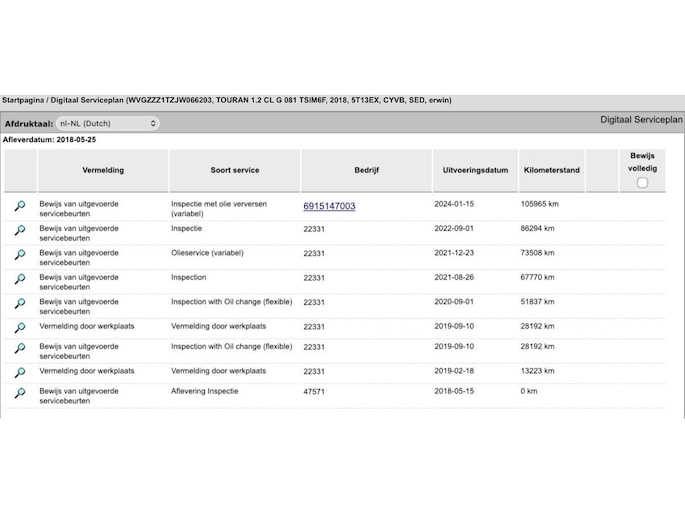Image resolution: width=685 pixels, height=513 pixels.
Task: Open the Afdruktaal language dropdown
Action: pyautogui.click(x=108, y=124)
